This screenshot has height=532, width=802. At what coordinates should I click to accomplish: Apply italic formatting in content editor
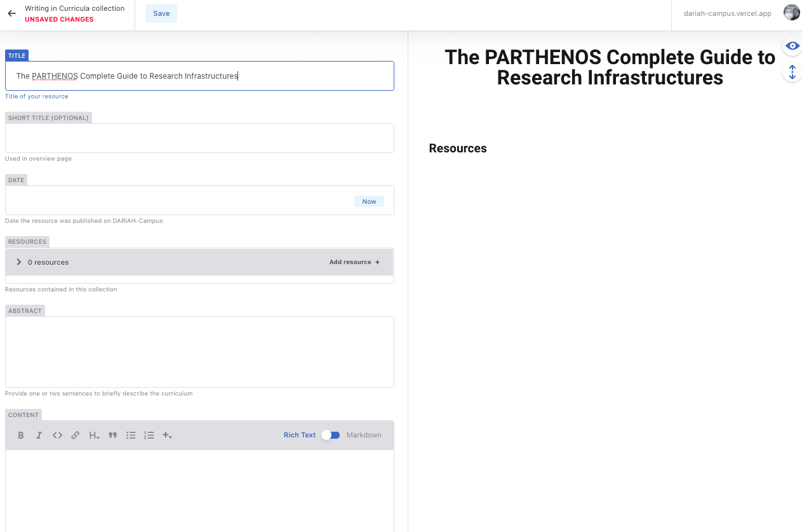39,436
